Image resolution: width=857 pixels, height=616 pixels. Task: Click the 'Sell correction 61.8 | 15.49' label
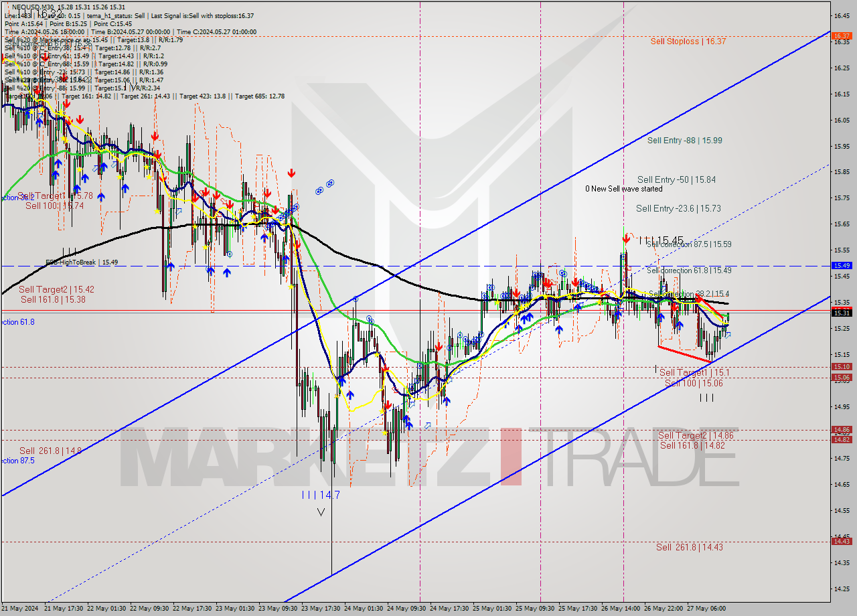pyautogui.click(x=689, y=271)
